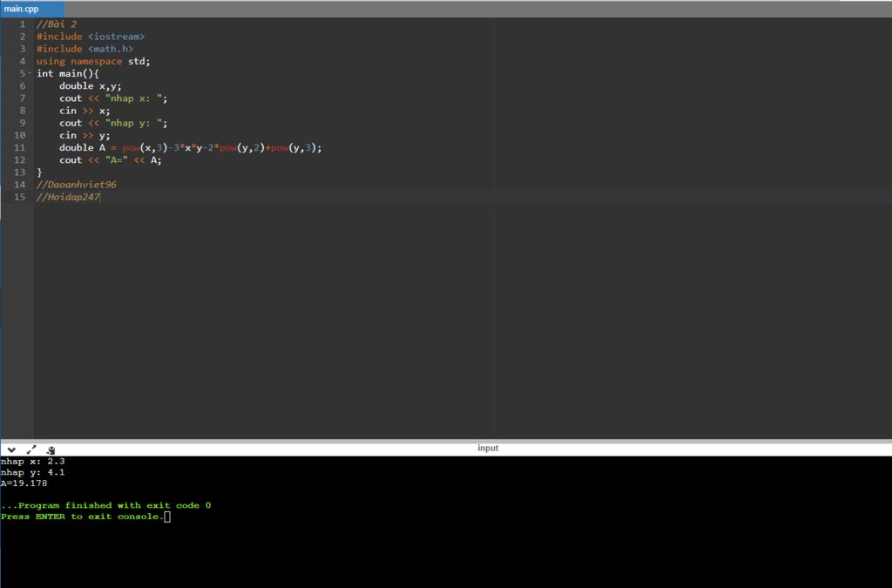
Task: Click 'cout << "A=" << A;' line
Action: tap(111, 160)
